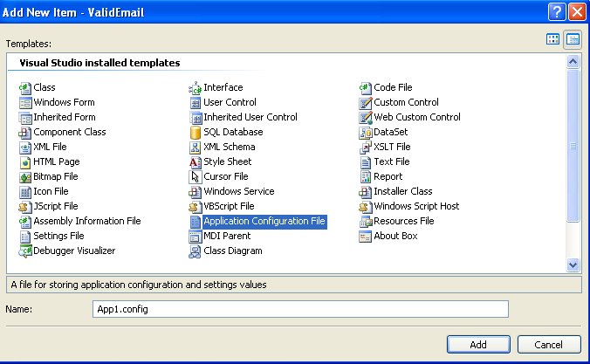Click the Name text field

300,309
